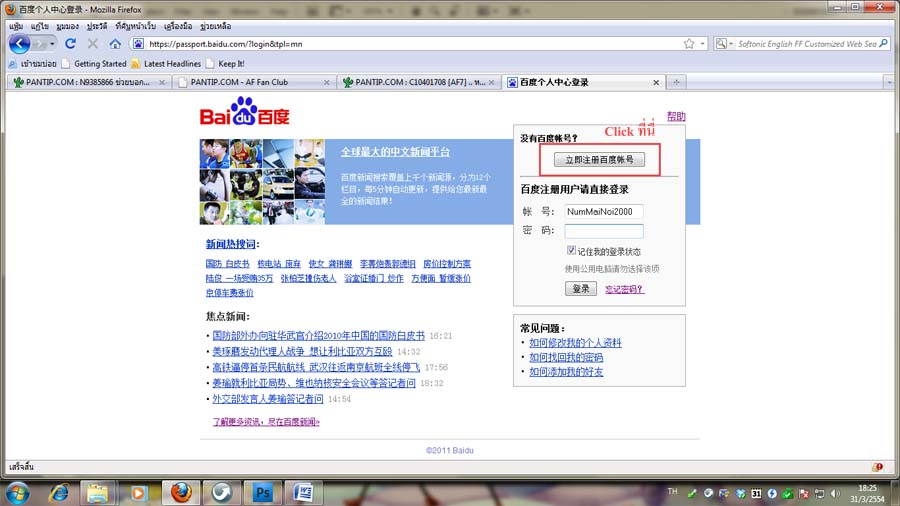The height and width of the screenshot is (506, 900).
Task: Go to the home page icon
Action: [x=115, y=44]
